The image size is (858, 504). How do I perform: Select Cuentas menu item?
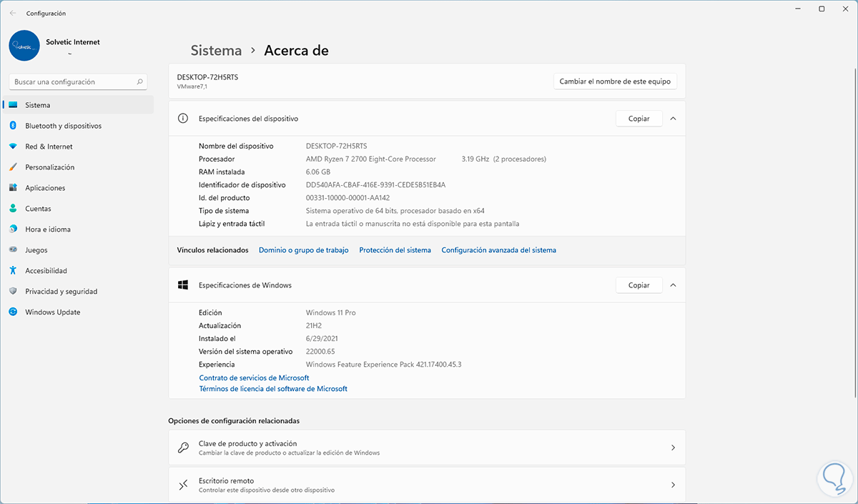click(x=38, y=209)
